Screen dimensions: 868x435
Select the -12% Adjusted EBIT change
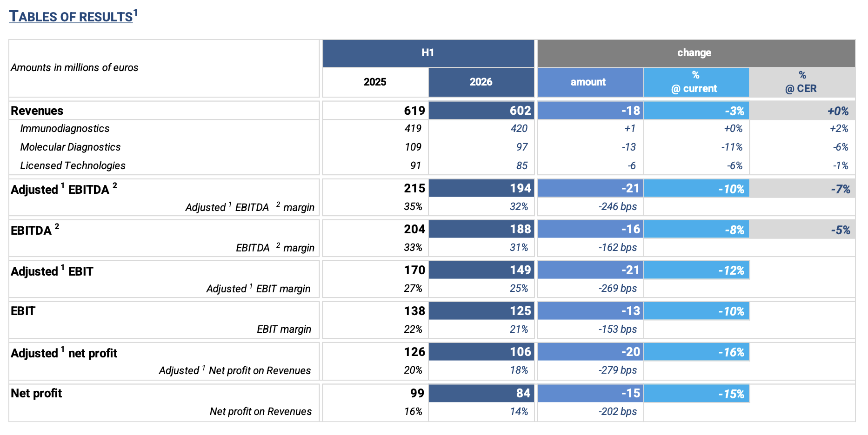[731, 271]
